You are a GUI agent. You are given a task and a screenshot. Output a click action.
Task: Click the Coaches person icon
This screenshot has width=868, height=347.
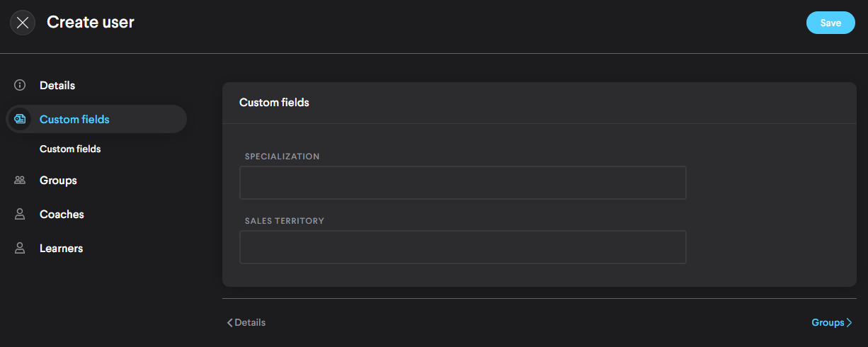[20, 215]
